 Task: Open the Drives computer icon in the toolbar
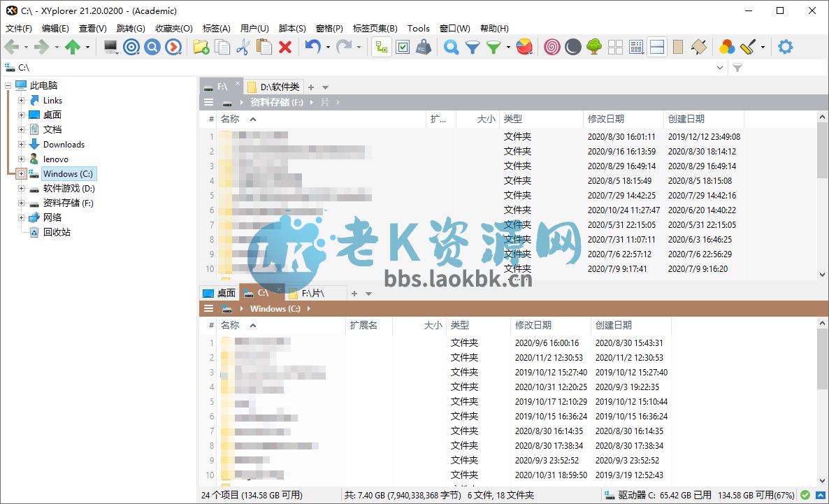click(110, 47)
